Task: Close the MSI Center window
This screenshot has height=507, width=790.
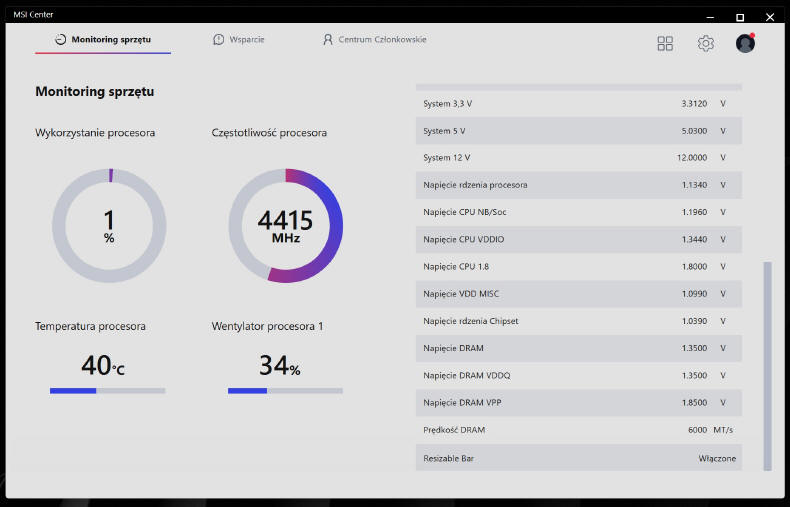Action: (x=768, y=16)
